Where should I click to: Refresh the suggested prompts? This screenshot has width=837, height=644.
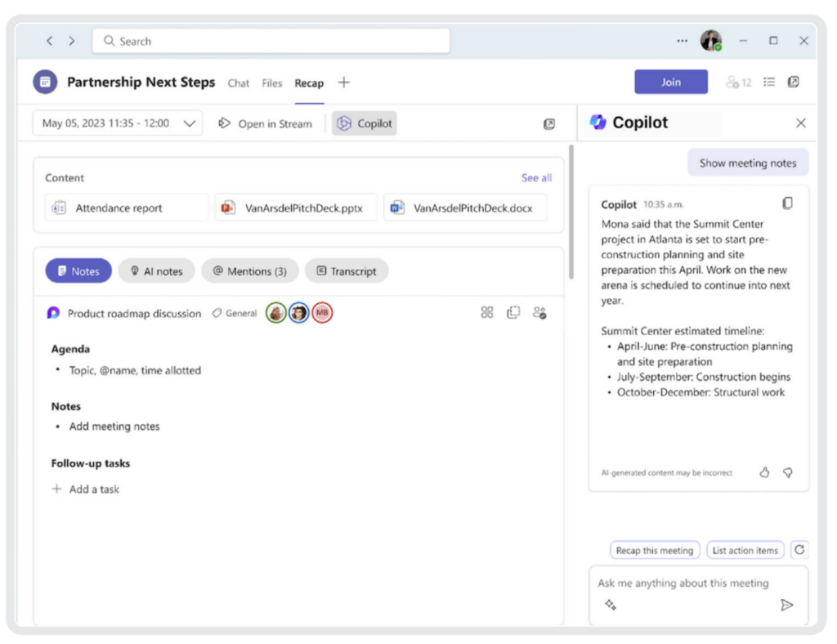click(x=799, y=549)
